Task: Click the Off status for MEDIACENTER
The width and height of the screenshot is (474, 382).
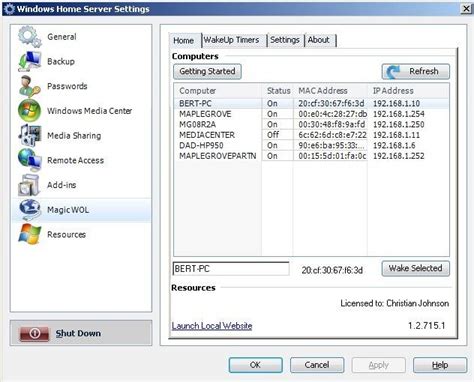Action: point(273,135)
